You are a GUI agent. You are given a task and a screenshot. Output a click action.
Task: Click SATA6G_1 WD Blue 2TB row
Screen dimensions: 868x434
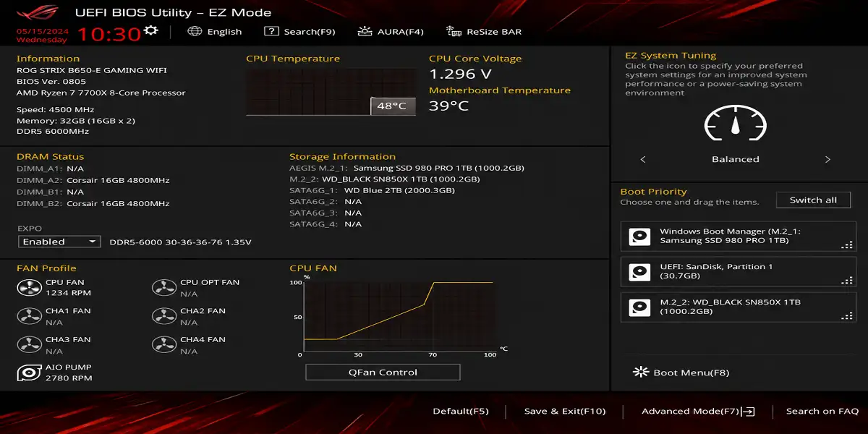372,190
